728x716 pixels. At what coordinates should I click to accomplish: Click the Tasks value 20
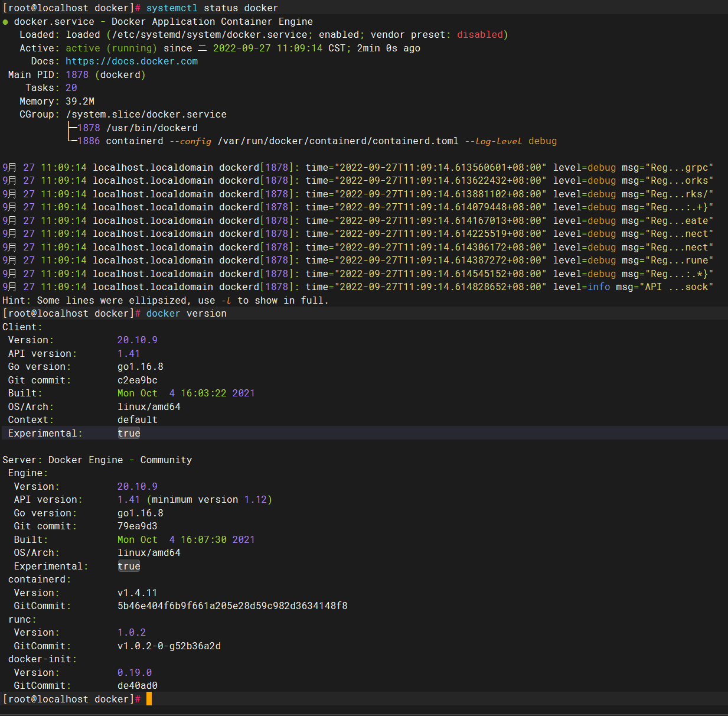[71, 88]
